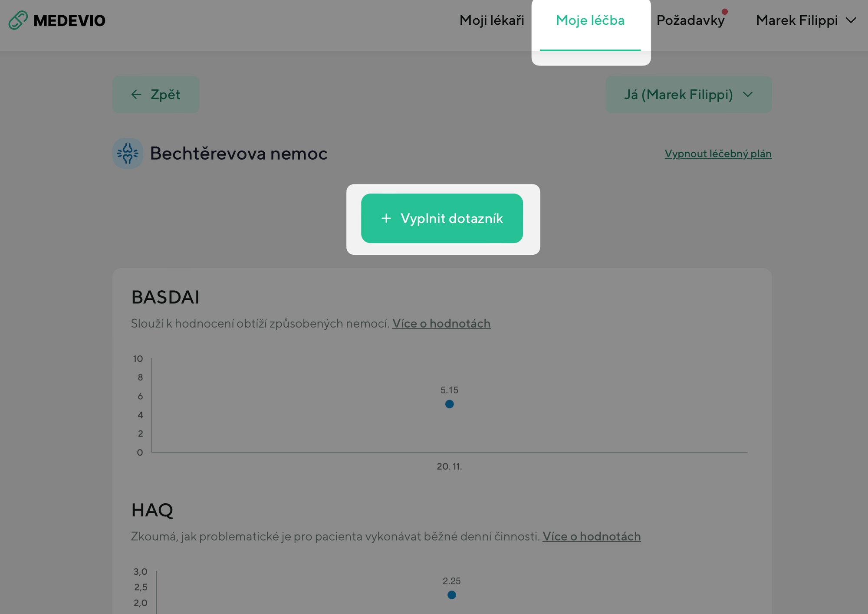Click the chevron next to Marek Filippi
The height and width of the screenshot is (614, 868).
pos(851,20)
